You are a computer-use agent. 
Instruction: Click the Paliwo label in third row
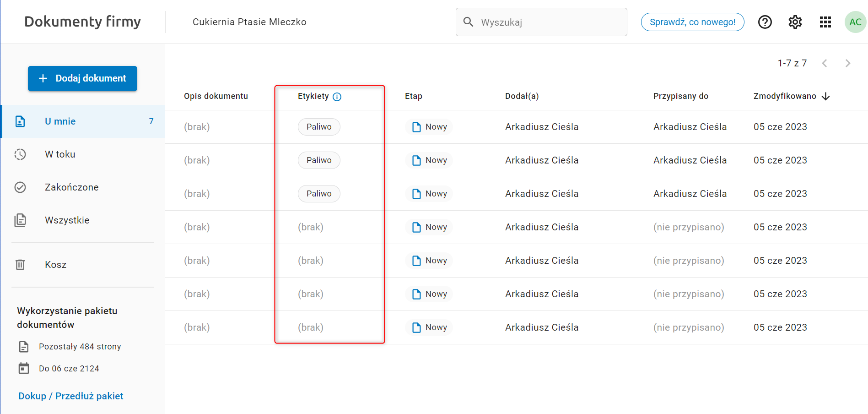[x=319, y=194]
